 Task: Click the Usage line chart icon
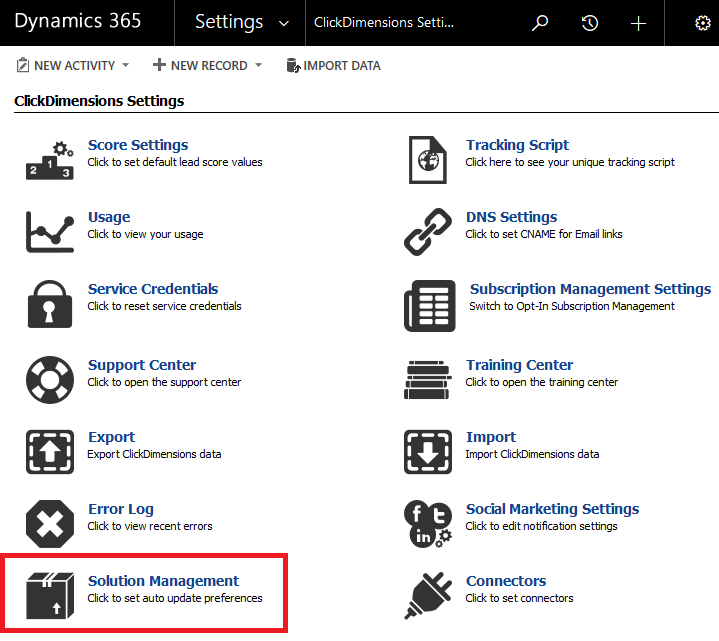(x=50, y=232)
